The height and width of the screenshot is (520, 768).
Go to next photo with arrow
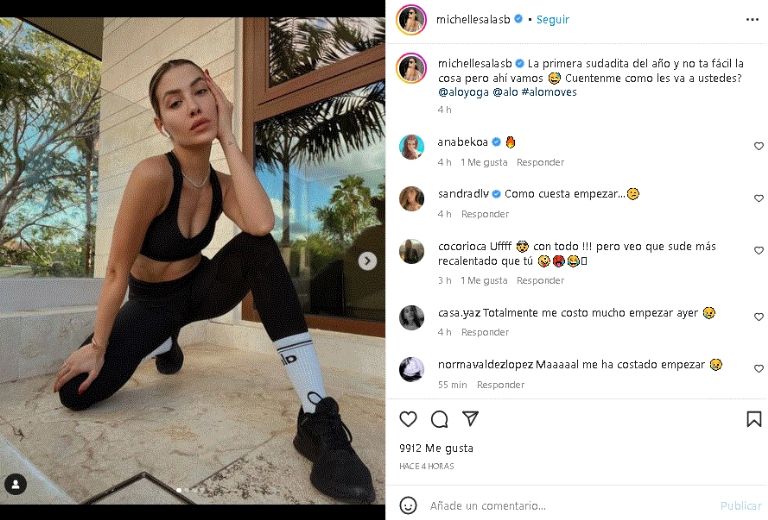[368, 261]
